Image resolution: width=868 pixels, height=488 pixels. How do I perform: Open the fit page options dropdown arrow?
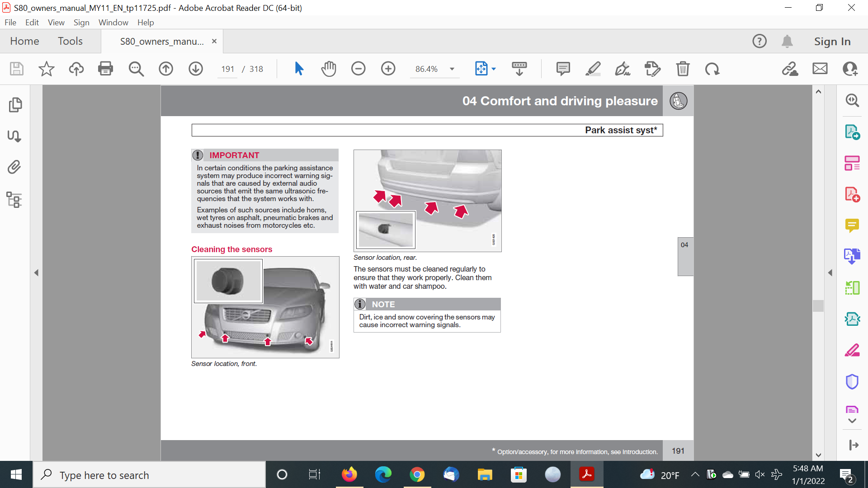click(x=494, y=69)
